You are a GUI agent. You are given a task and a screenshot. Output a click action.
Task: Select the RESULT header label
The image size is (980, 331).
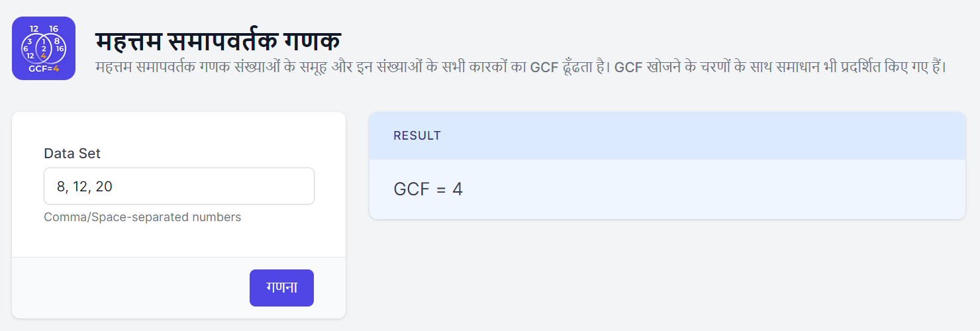click(417, 136)
